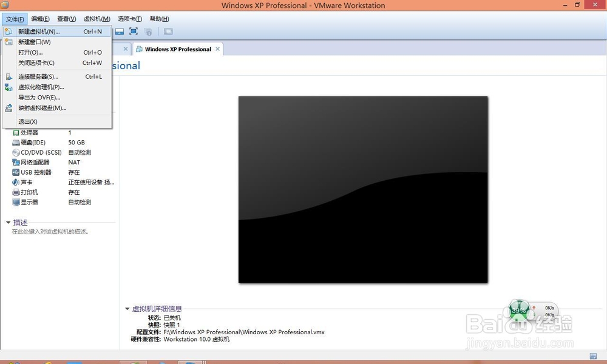Screen dimensions: 607x364
Task: Choose 虚拟化物理机(P)... menu entry
Action: click(x=57, y=87)
